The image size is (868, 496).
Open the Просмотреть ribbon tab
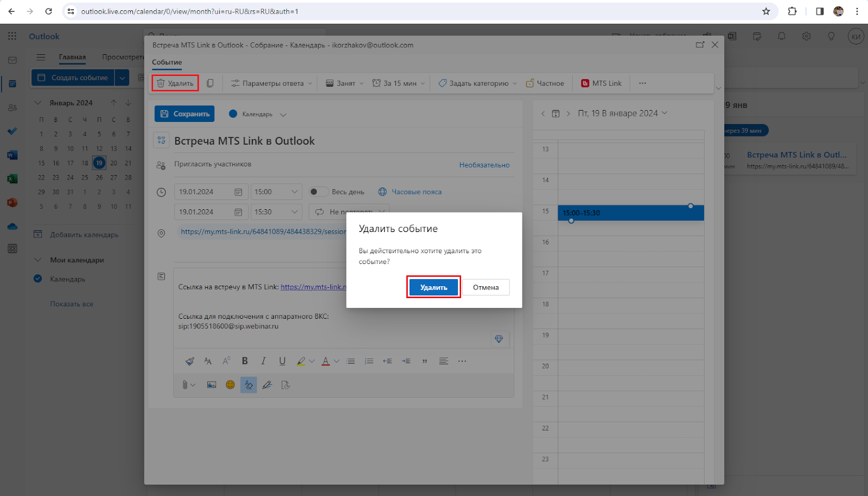[x=123, y=57]
